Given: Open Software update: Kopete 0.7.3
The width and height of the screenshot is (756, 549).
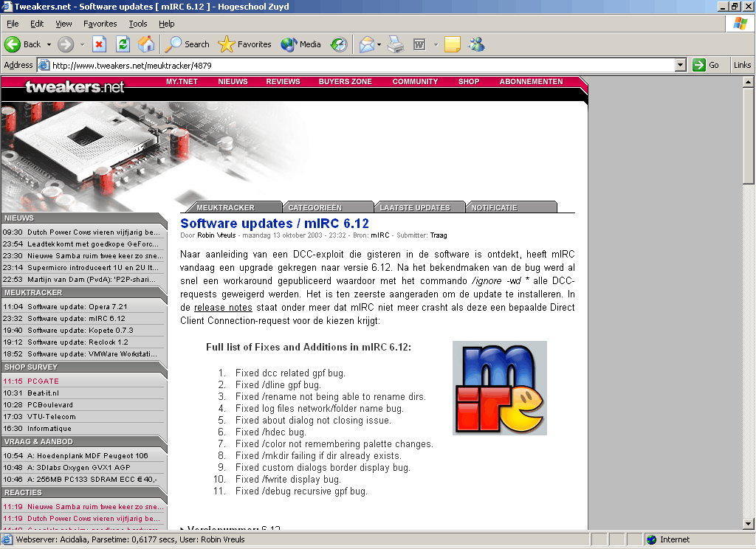Looking at the screenshot, I should pyautogui.click(x=82, y=330).
